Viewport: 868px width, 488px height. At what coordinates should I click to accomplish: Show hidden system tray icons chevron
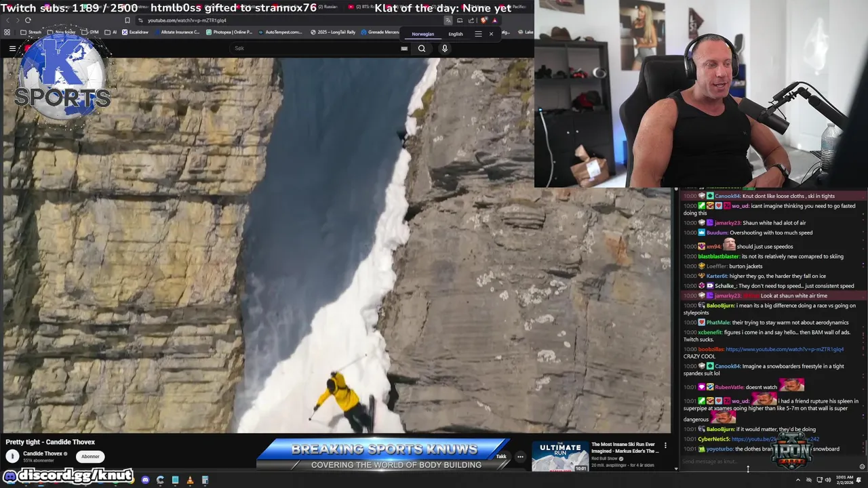point(798,480)
